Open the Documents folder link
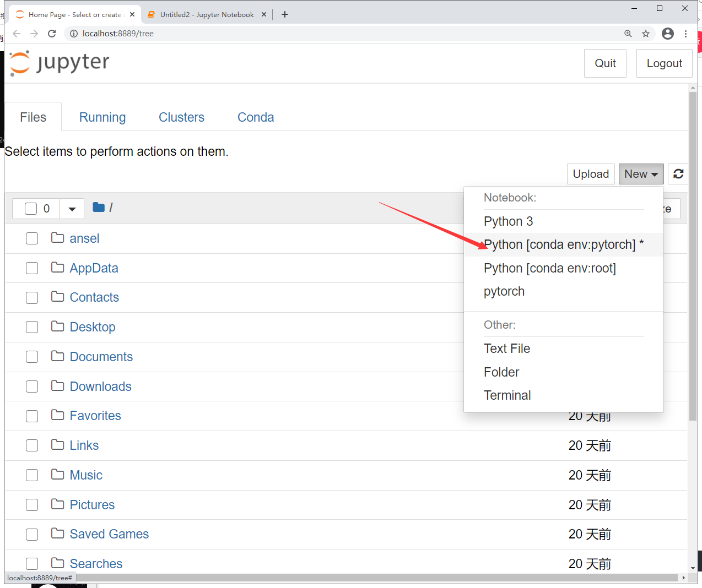This screenshot has height=588, width=702. 101,356
